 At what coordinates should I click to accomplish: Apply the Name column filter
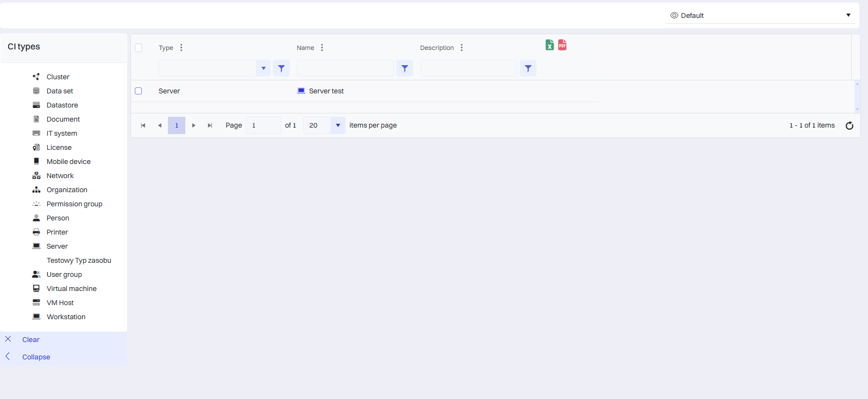(x=404, y=68)
